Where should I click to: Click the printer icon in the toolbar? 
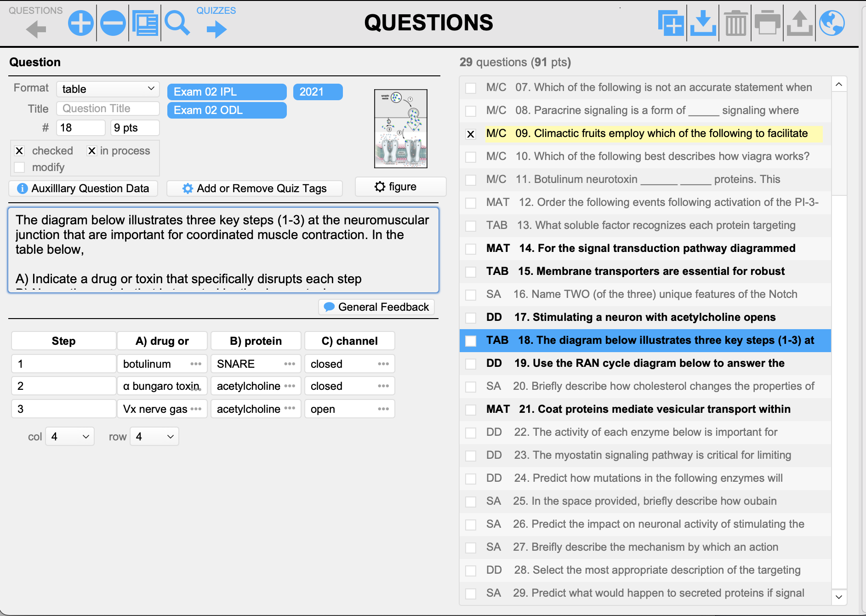coord(767,23)
